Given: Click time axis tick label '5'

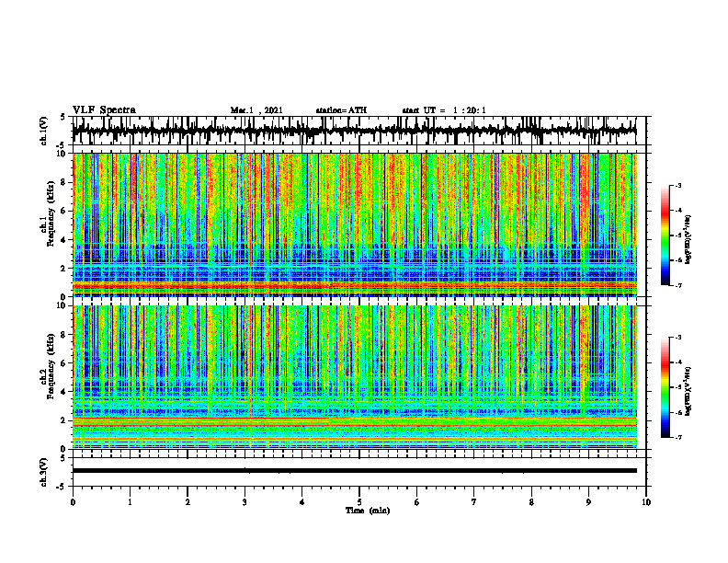Looking at the screenshot, I should tap(359, 502).
